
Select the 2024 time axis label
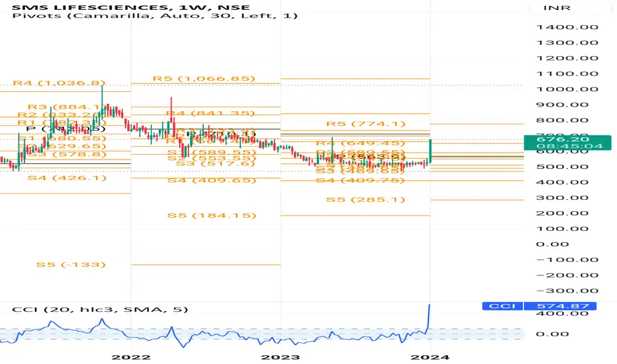(430, 357)
